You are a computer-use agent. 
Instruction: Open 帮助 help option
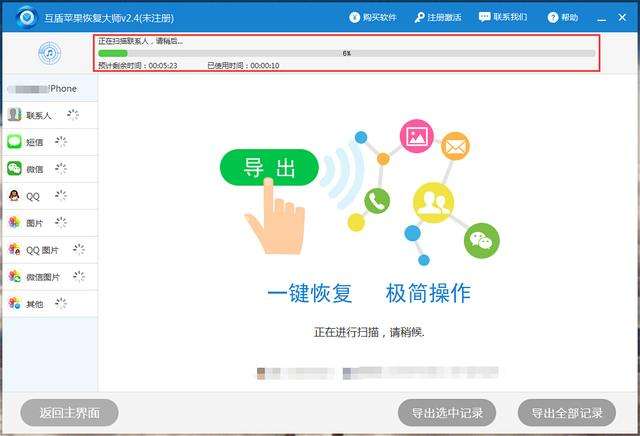click(x=562, y=17)
